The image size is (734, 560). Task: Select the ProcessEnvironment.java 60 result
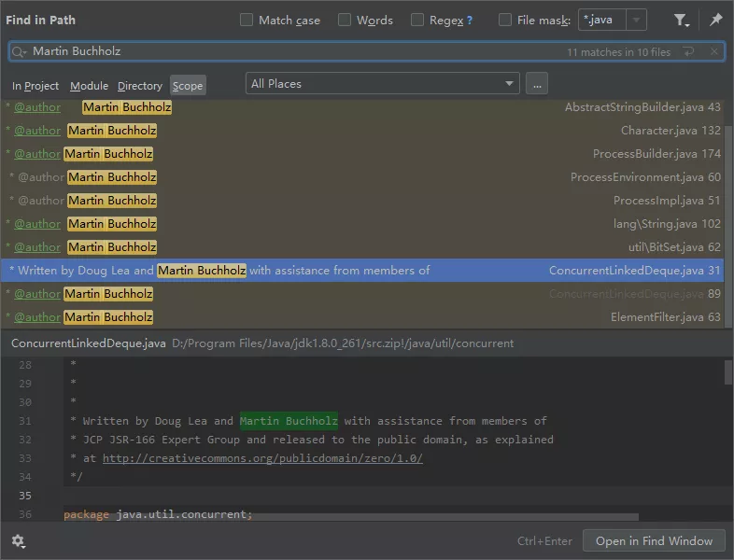click(362, 177)
